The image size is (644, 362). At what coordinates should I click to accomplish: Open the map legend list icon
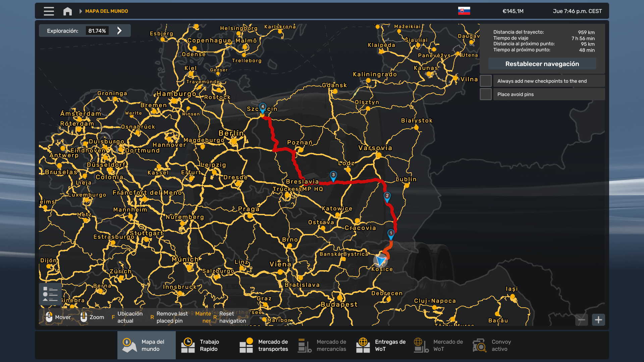[x=50, y=294]
